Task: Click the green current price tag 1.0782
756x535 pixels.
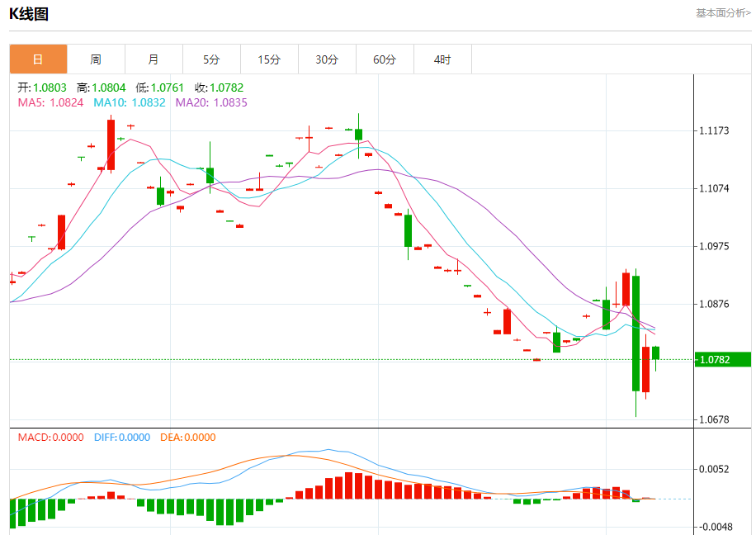Action: (x=723, y=359)
